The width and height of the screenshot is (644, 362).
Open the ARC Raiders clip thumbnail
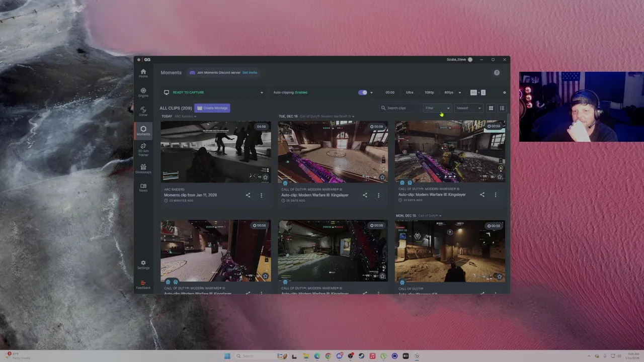[x=216, y=152]
